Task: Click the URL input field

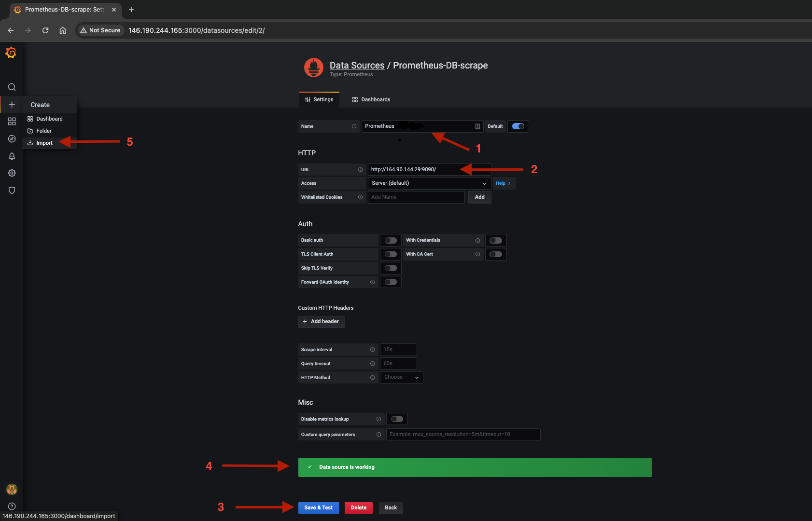Action: point(429,170)
